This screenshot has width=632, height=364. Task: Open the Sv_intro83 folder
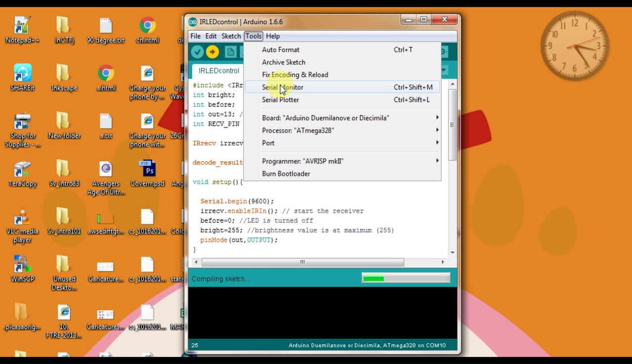pyautogui.click(x=64, y=174)
